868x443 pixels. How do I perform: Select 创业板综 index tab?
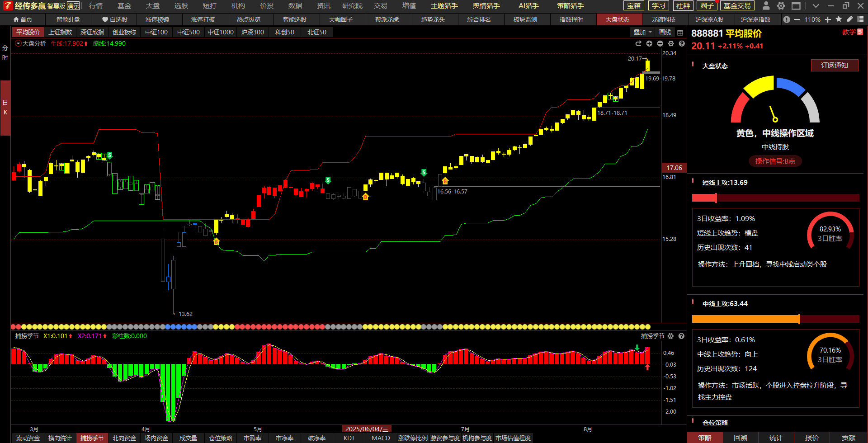click(124, 32)
